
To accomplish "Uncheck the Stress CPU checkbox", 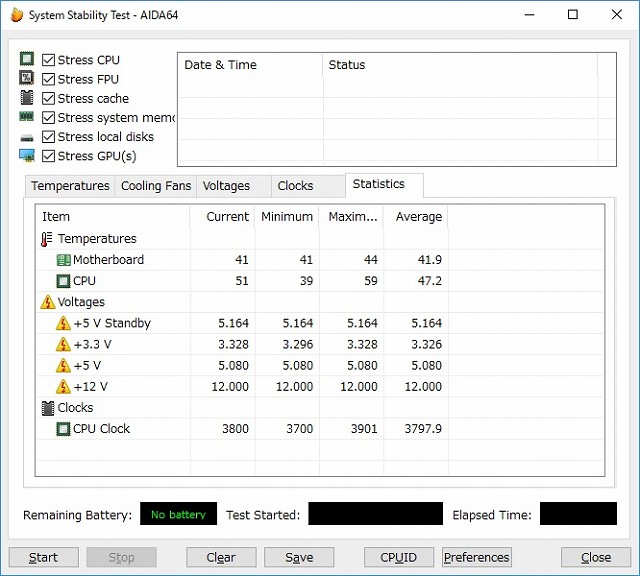I will (48, 60).
